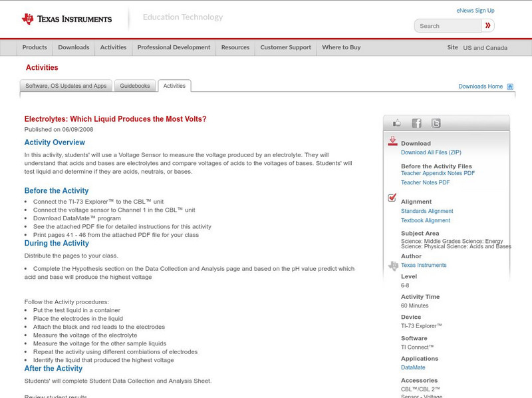Click 'Place the electrodes in the liquid'
The width and height of the screenshot is (532, 398).
coord(78,319)
